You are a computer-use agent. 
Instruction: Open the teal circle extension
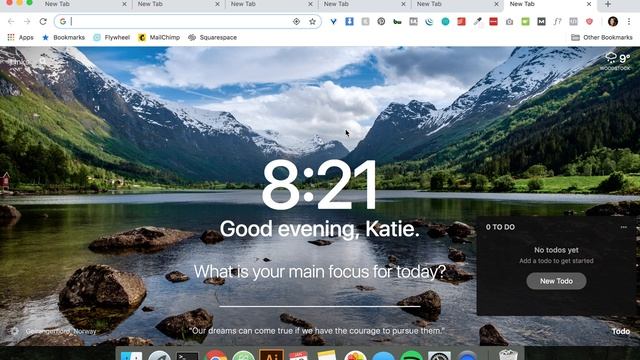coord(445,22)
